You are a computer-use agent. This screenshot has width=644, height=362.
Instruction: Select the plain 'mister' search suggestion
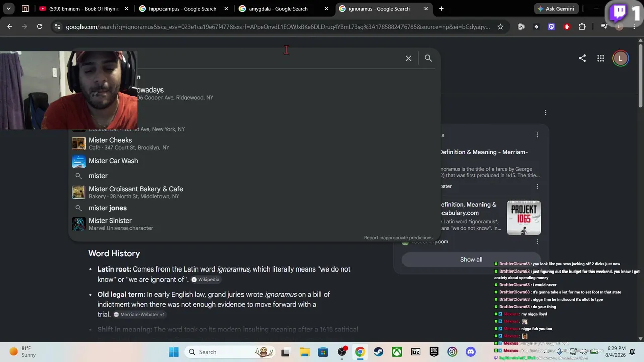click(254, 176)
